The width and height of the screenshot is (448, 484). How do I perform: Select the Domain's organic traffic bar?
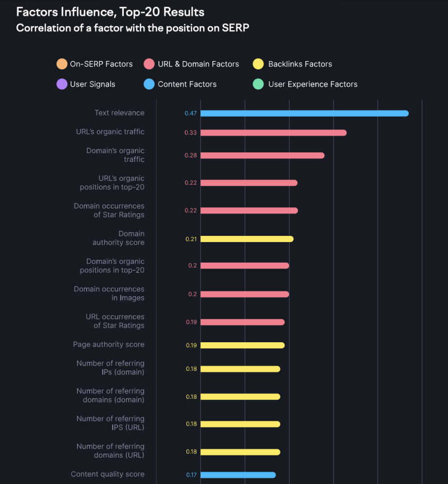pos(263,156)
